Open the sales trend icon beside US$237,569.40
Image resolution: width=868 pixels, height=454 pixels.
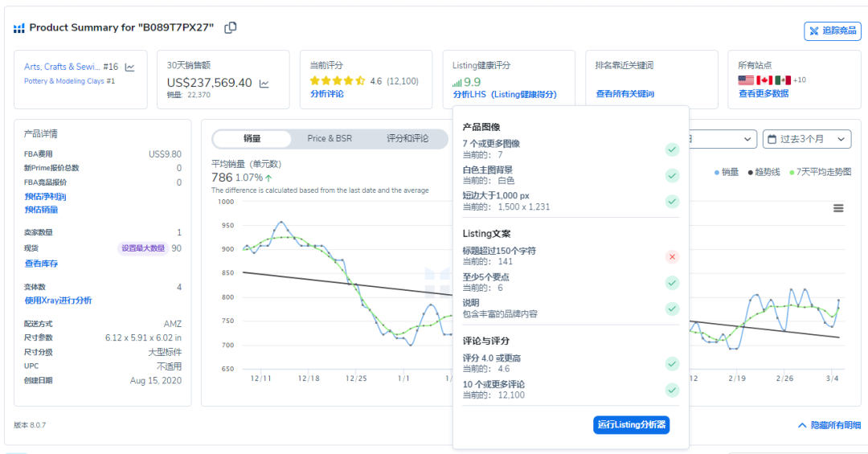coord(264,84)
